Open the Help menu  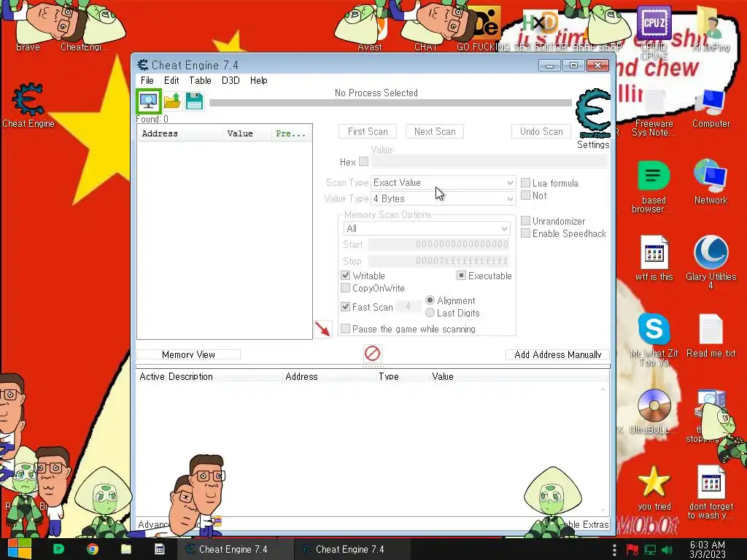259,80
